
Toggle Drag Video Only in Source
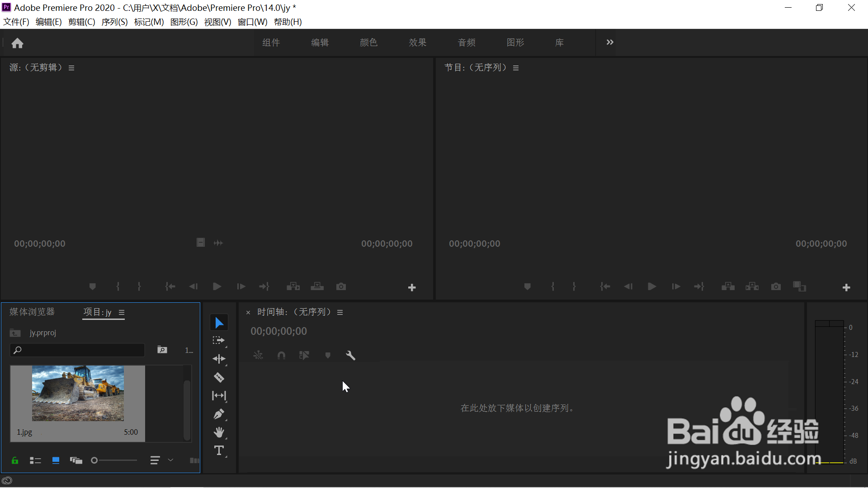(x=201, y=243)
